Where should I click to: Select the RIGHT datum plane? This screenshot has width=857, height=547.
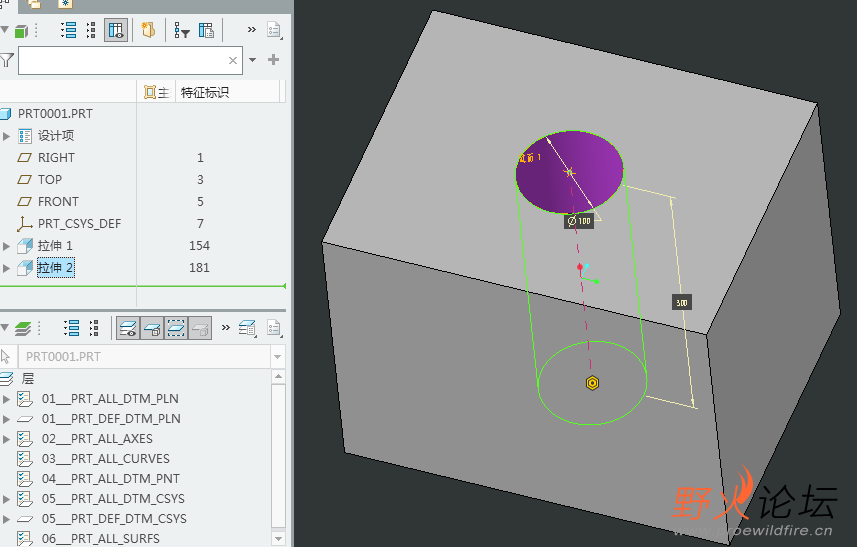[x=56, y=158]
